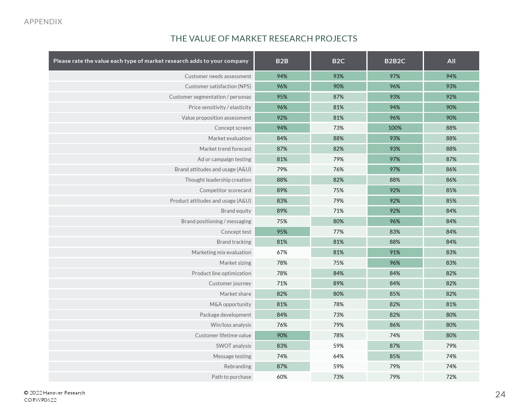Click the B2B column header

282,61
